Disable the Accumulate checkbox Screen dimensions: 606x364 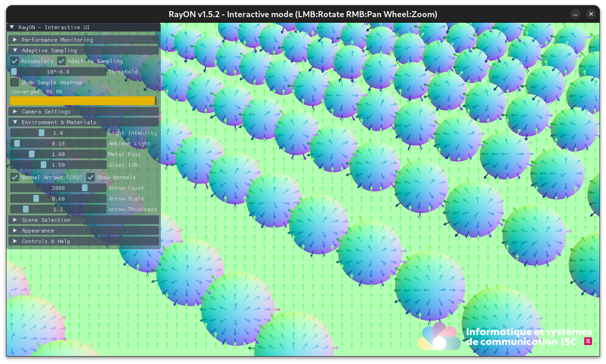pos(15,61)
